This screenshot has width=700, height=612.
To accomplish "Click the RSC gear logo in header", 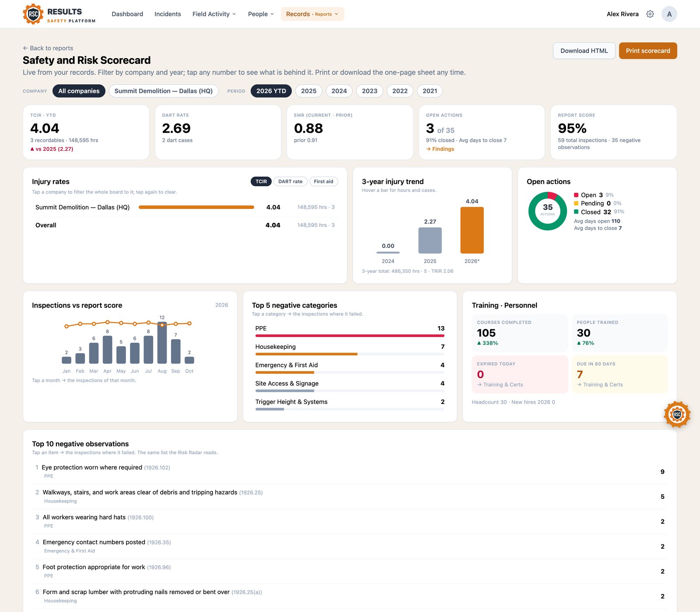I will pos(33,14).
